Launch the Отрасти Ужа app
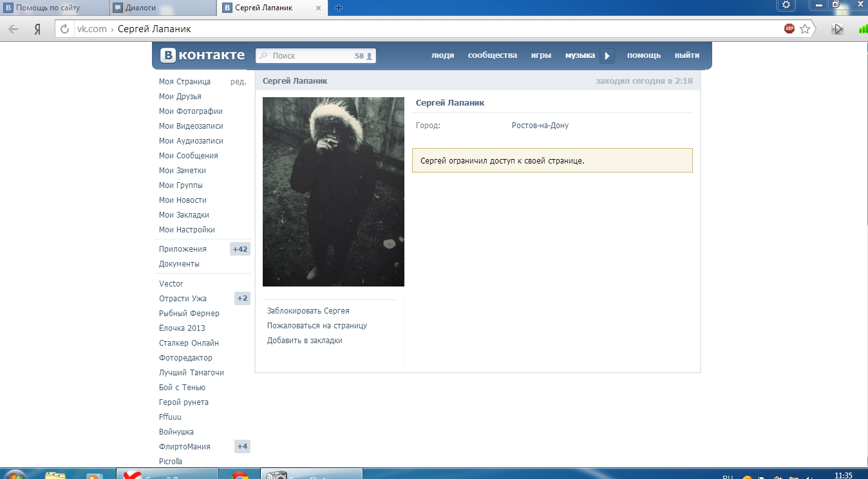The image size is (868, 479). 183,299
